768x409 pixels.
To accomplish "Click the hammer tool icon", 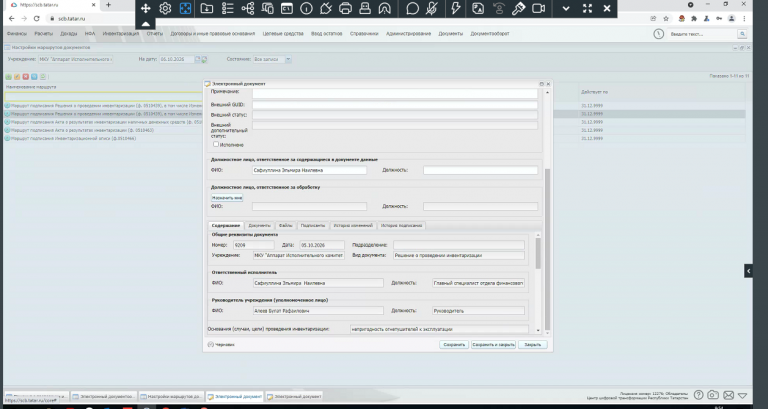I will (518, 8).
